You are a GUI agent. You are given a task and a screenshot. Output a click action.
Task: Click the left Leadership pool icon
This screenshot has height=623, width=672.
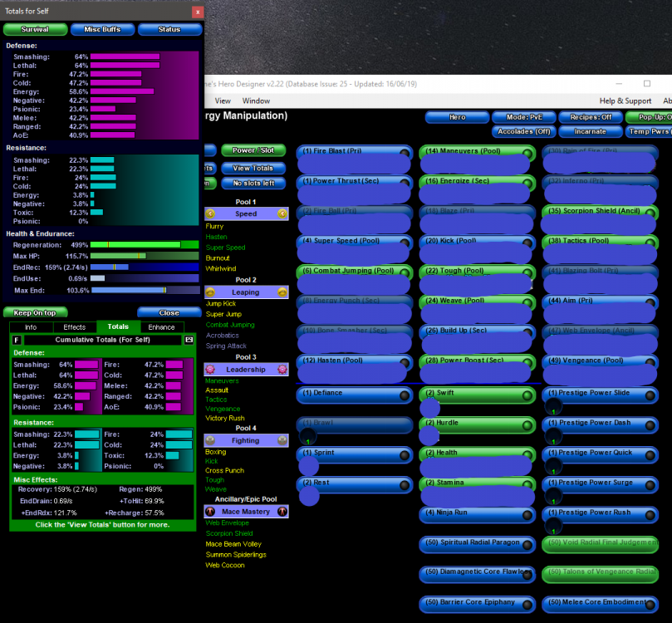point(210,369)
